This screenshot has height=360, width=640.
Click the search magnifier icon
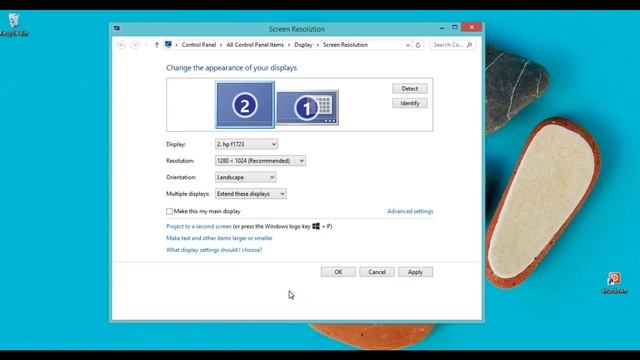[469, 45]
